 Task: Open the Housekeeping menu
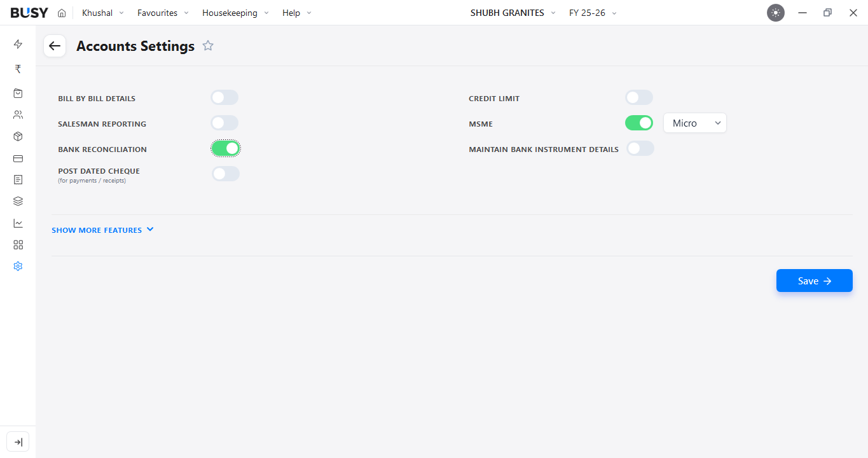click(235, 13)
